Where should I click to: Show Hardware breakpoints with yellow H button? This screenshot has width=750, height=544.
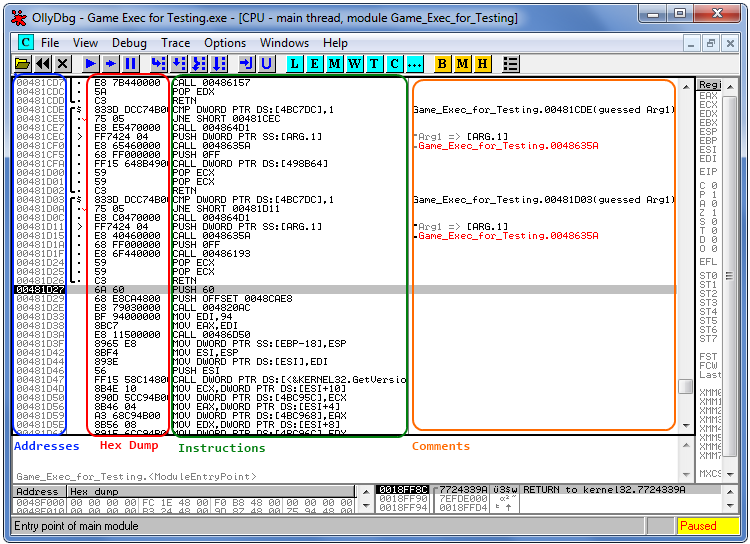click(x=483, y=64)
